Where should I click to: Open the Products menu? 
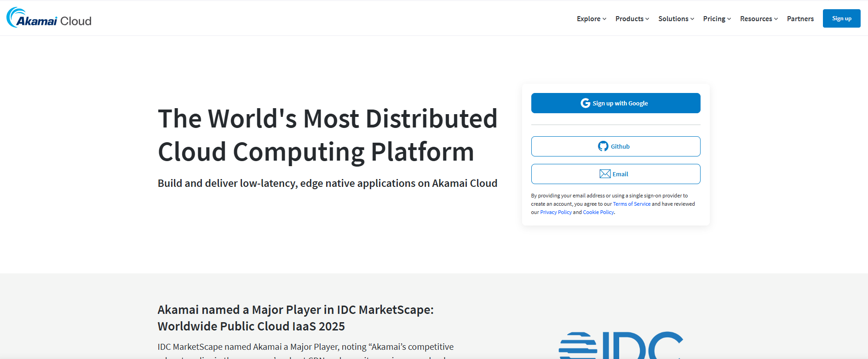coord(632,19)
